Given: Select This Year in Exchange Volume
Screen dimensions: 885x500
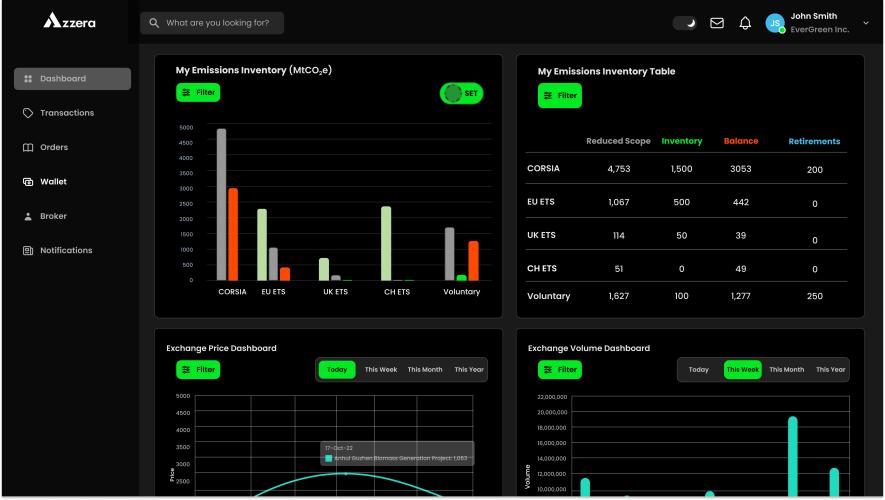Looking at the screenshot, I should [x=830, y=370].
